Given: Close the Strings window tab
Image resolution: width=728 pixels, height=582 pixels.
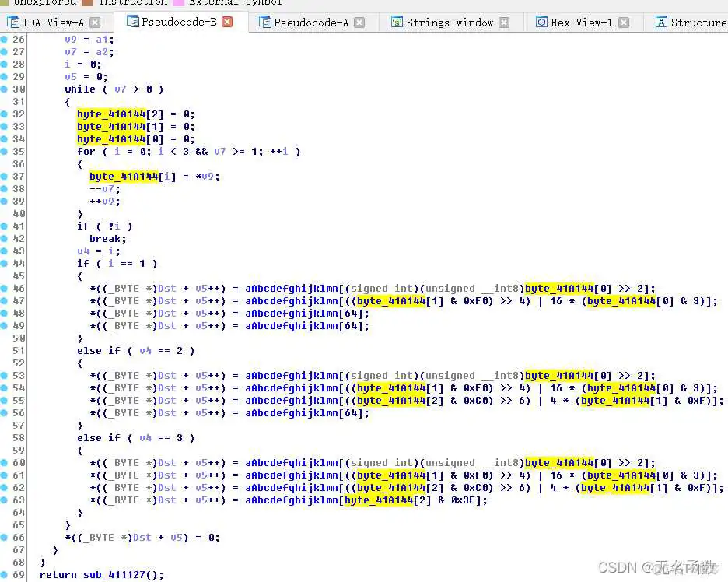Looking at the screenshot, I should pos(504,23).
